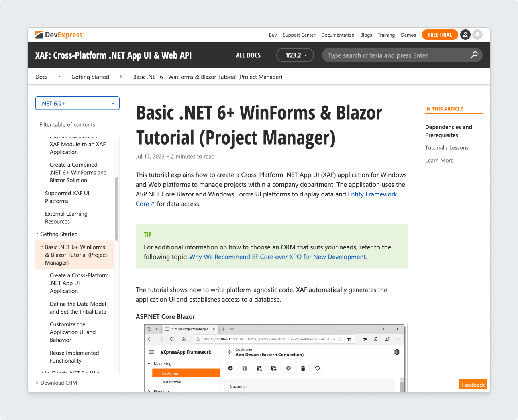
Task: Jump to Dependencies and Prerequisites section
Action: tap(449, 131)
